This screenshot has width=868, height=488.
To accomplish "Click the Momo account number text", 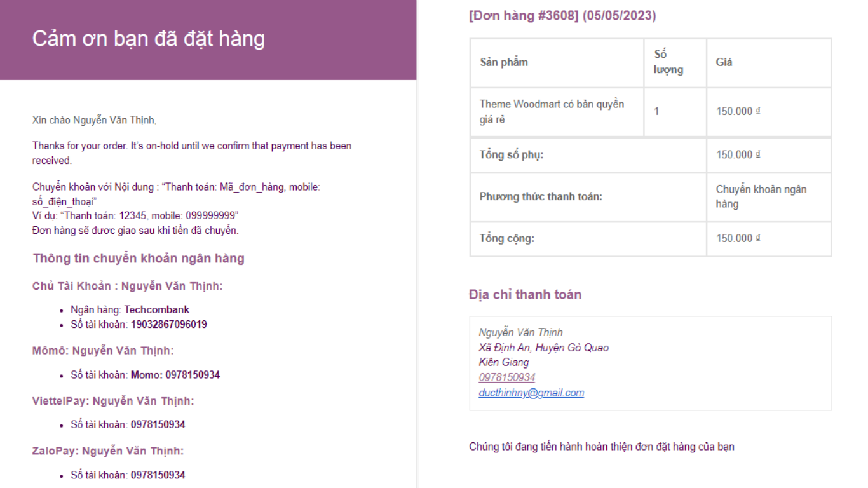I will 175,375.
